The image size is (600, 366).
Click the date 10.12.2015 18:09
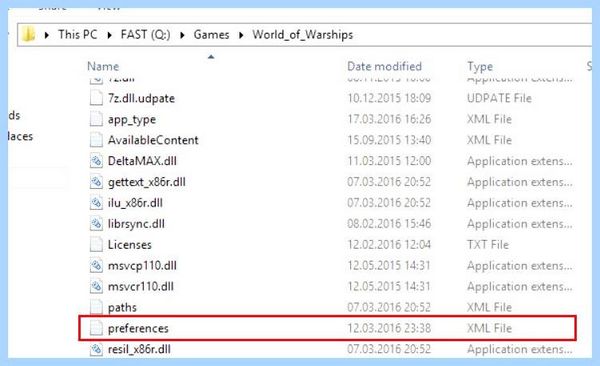(x=389, y=98)
